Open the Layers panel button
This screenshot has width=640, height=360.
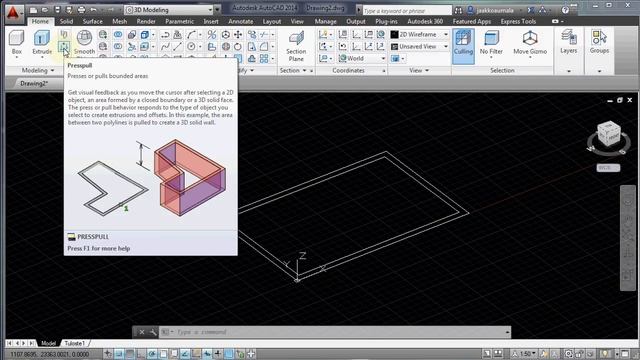point(569,42)
